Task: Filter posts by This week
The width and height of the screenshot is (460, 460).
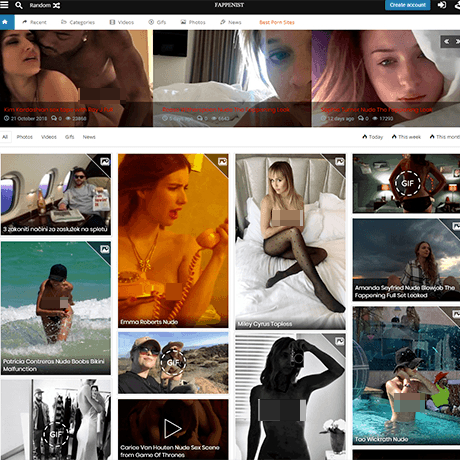Action: coord(406,137)
